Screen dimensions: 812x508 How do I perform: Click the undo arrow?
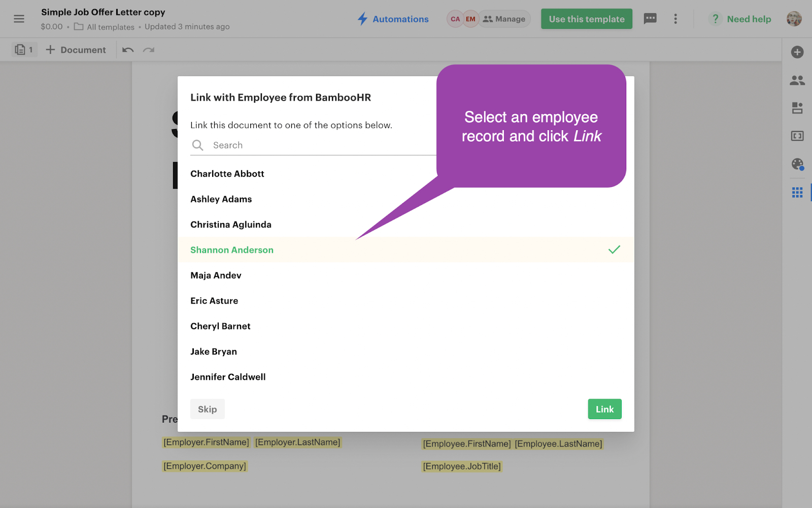(x=128, y=50)
